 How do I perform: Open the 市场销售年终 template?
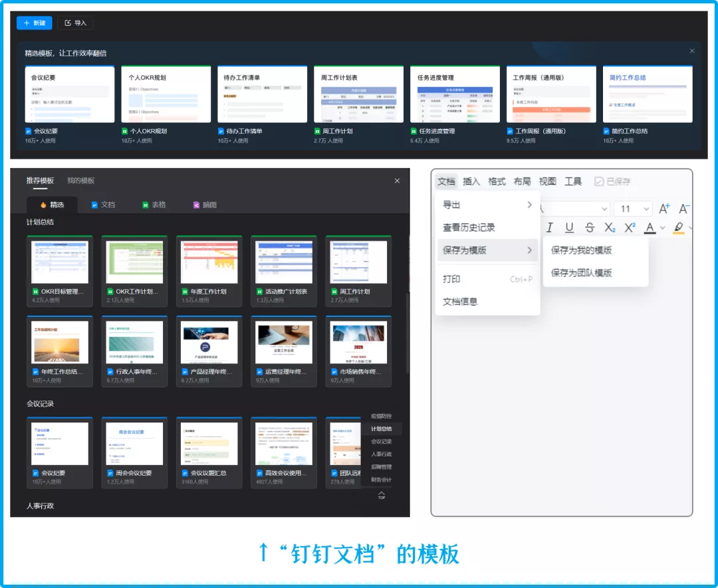tap(358, 351)
